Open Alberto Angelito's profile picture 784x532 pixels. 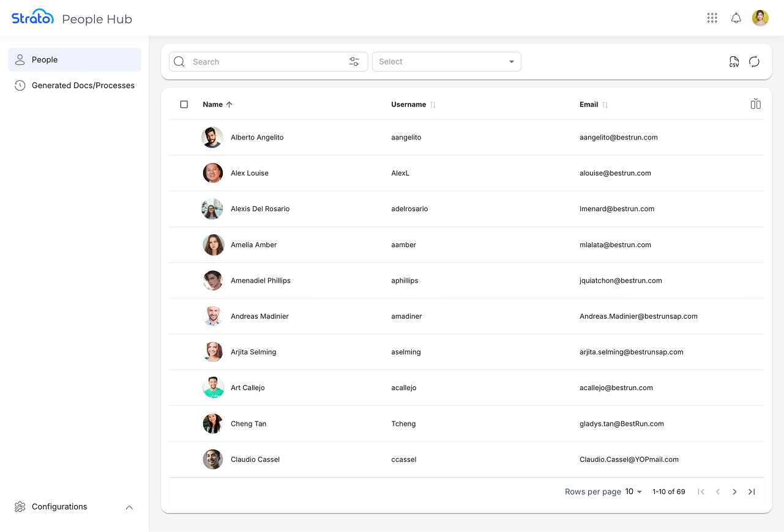[x=212, y=138]
